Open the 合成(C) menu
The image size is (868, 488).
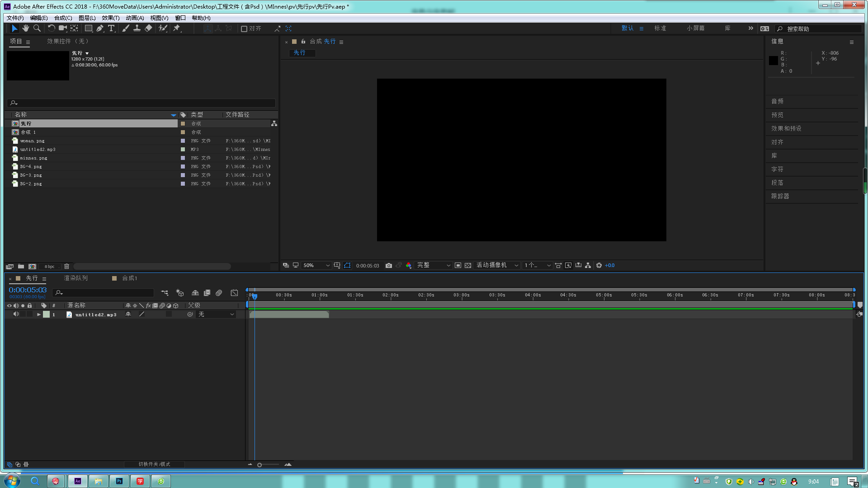point(63,18)
